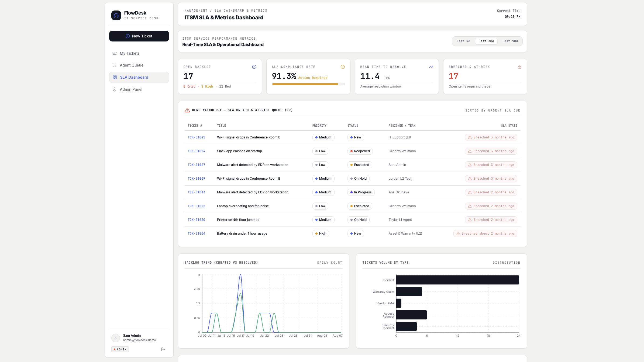This screenshot has width=644, height=362.
Task: Open ticket TCK-01009
Action: [196, 179]
